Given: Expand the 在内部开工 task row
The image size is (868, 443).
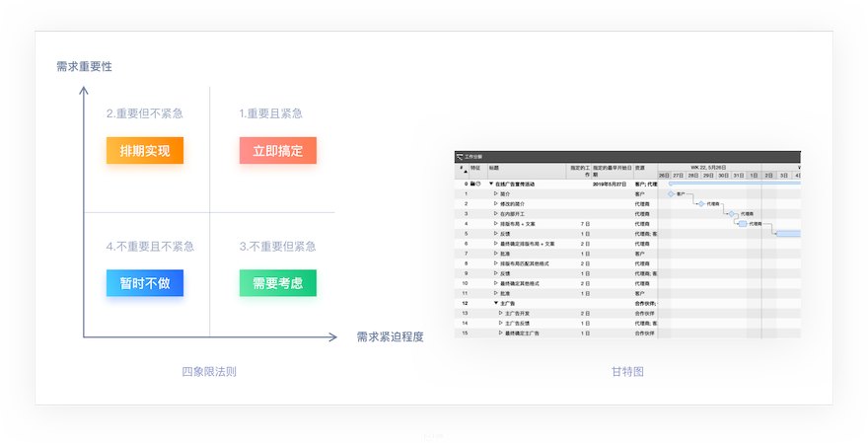Looking at the screenshot, I should (x=496, y=214).
